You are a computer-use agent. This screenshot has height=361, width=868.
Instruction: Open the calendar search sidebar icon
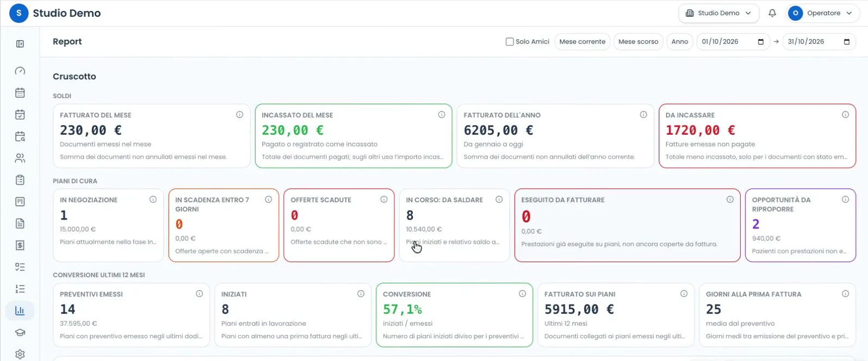pyautogui.click(x=20, y=136)
